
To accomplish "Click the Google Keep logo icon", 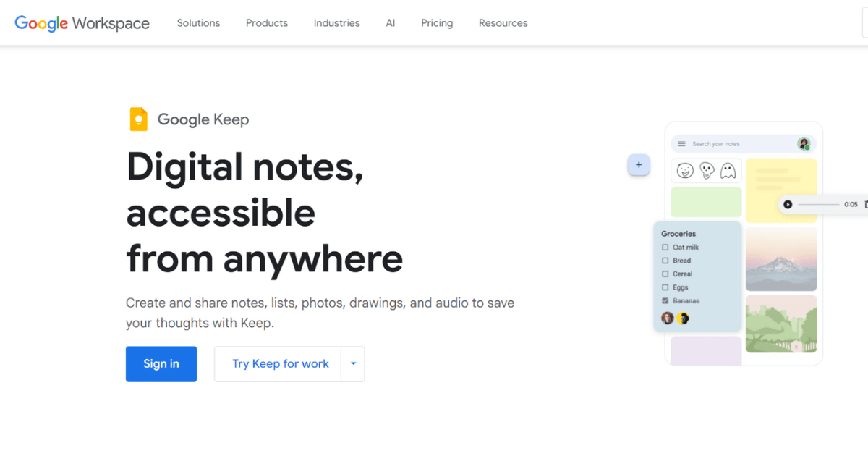I will point(139,119).
